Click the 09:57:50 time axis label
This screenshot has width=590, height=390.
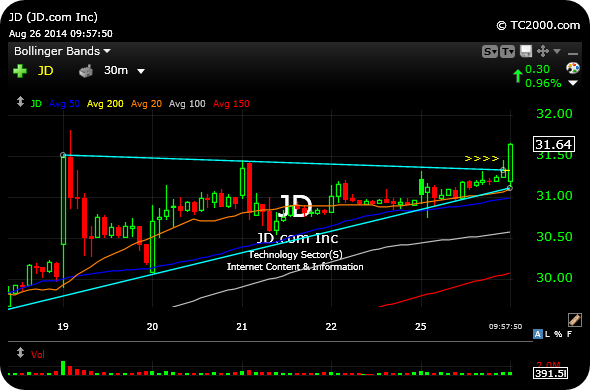click(505, 326)
